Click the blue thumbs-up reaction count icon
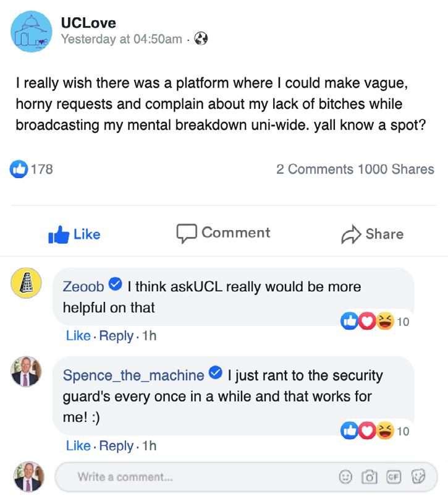Screen dimensions: 448x501 (19, 169)
